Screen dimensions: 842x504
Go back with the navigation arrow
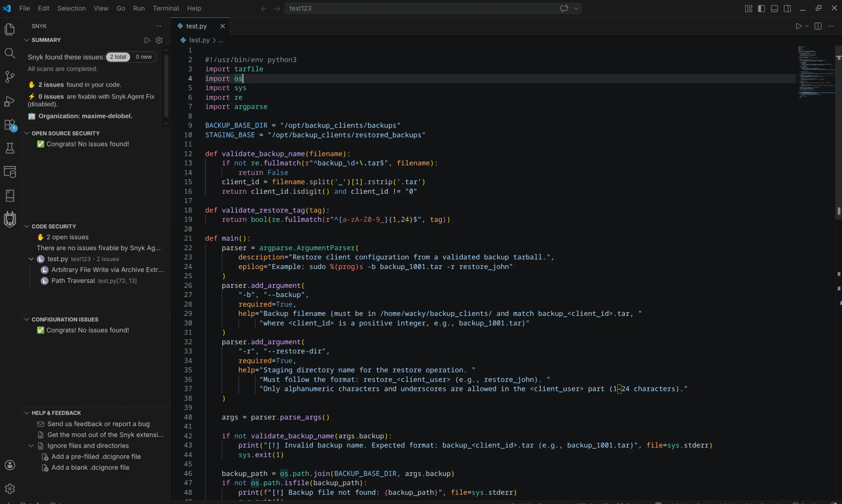coord(264,9)
